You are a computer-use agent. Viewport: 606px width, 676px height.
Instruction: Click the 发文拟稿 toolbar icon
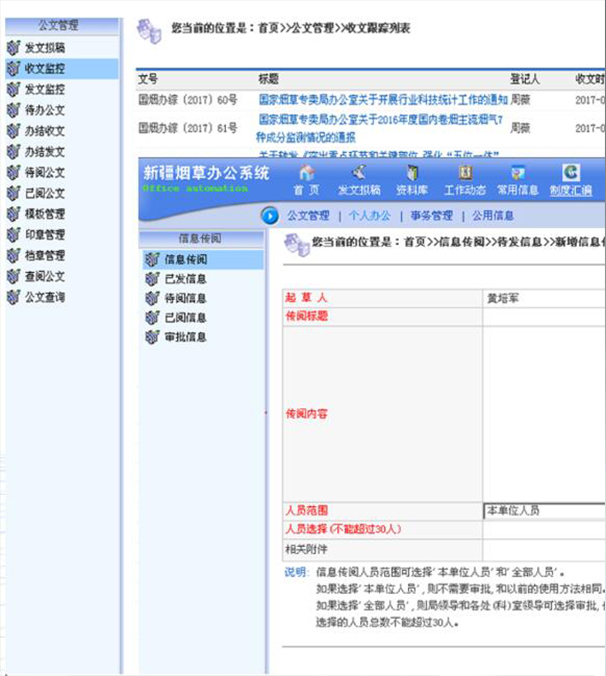point(359,172)
